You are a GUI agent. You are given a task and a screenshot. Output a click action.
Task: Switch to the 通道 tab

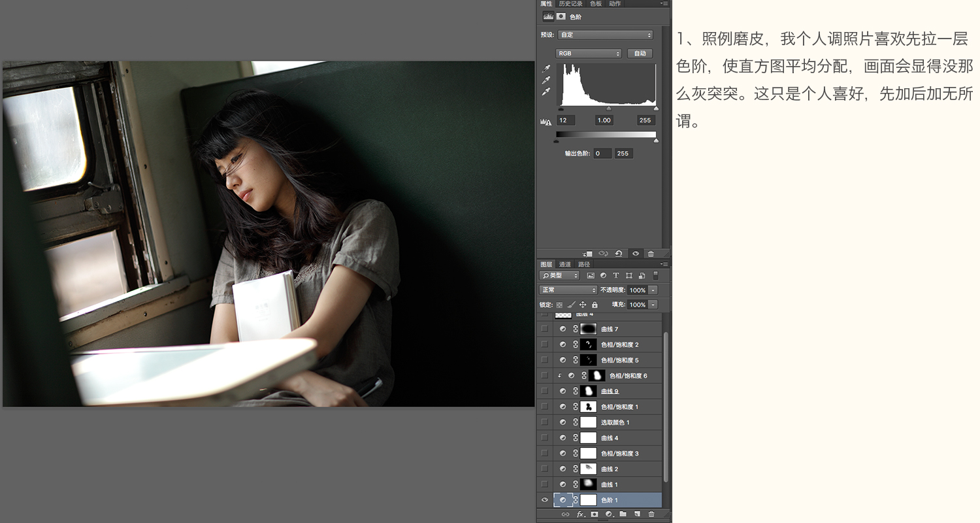pyautogui.click(x=565, y=264)
